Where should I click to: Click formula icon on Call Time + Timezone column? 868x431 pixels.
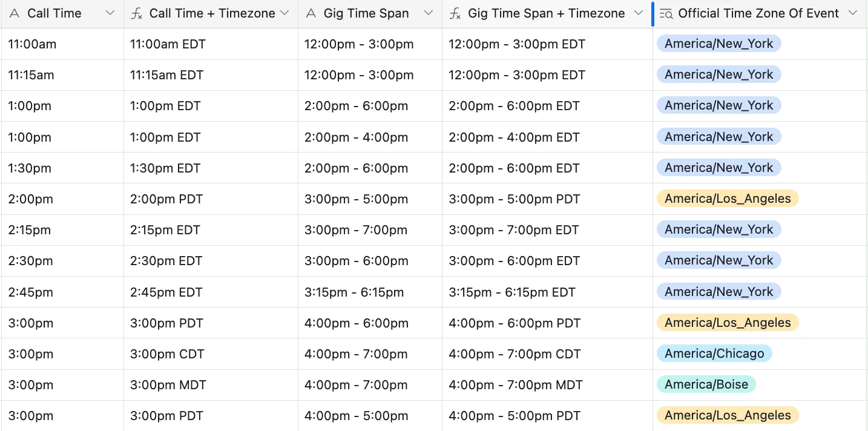click(137, 13)
